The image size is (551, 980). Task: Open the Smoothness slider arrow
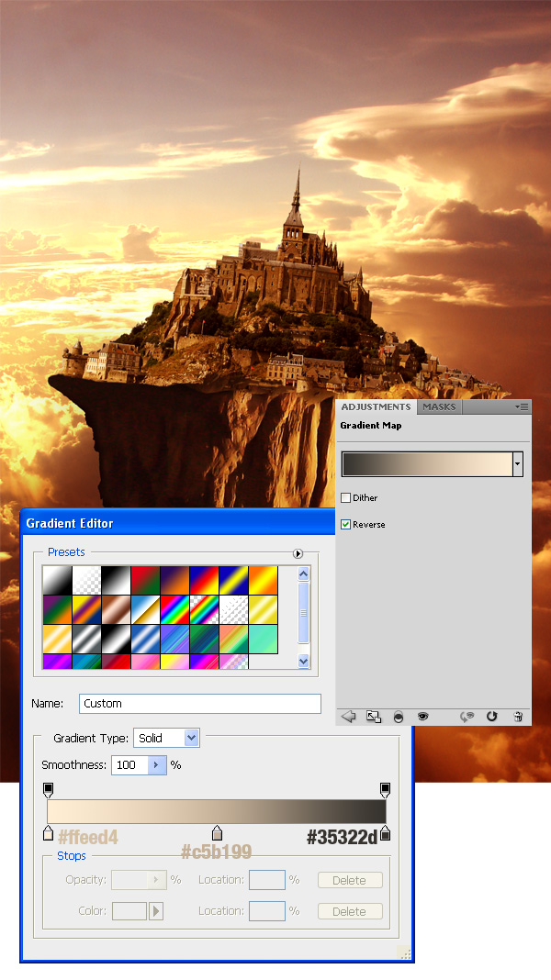[x=156, y=765]
